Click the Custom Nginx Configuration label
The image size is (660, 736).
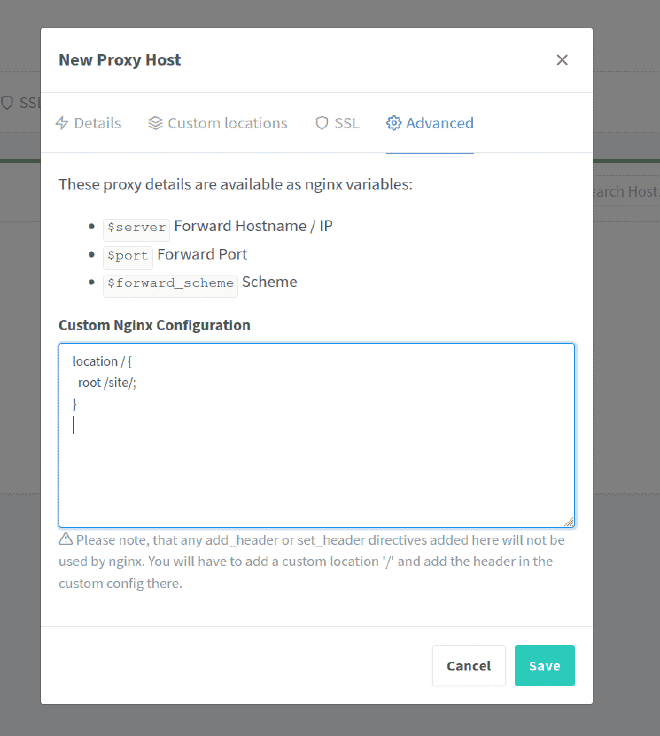154,325
